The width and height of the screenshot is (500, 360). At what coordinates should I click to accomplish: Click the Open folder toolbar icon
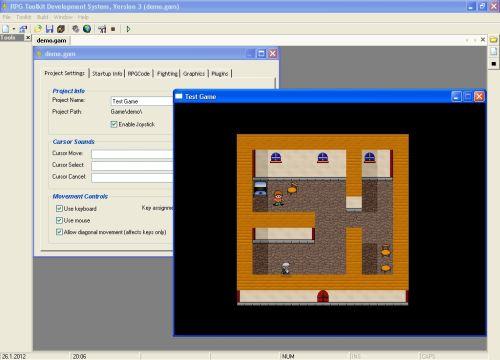click(x=38, y=29)
